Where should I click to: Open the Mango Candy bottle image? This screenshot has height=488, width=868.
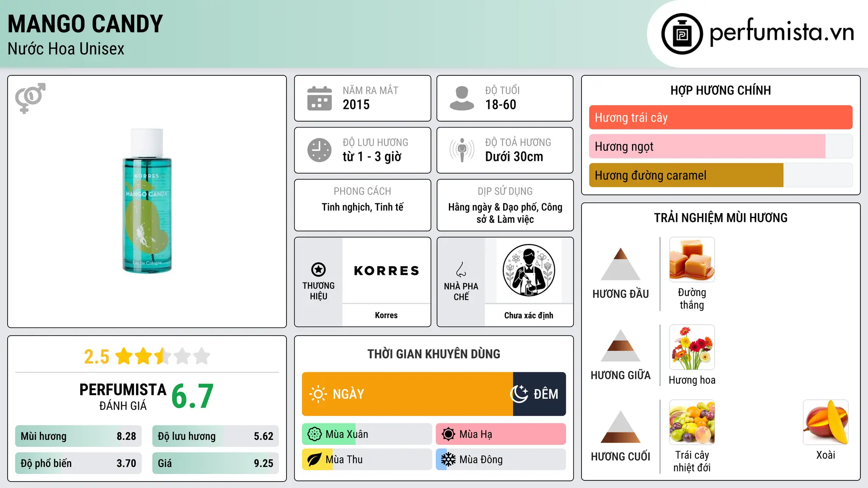pos(147,201)
